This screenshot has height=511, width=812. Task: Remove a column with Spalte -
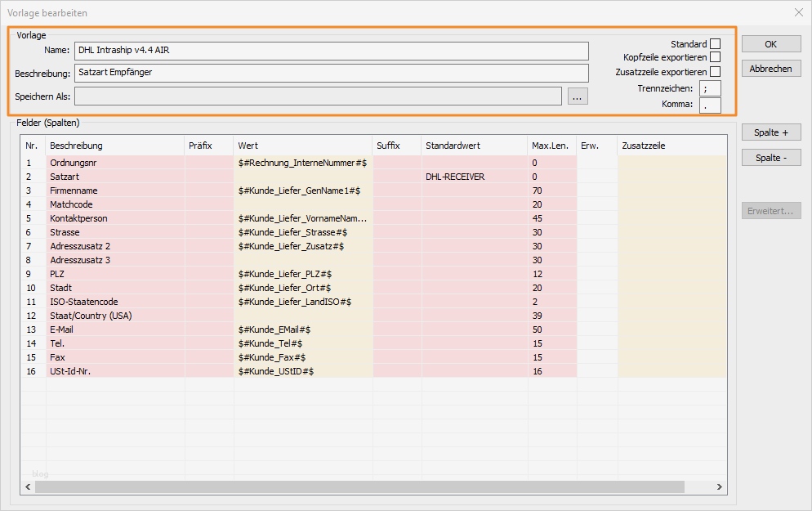(770, 158)
